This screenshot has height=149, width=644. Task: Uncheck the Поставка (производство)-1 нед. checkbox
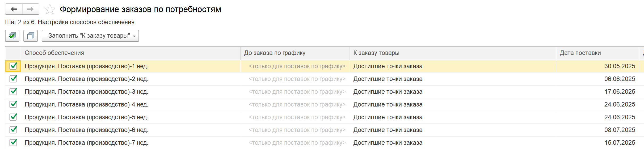pyautogui.click(x=13, y=66)
